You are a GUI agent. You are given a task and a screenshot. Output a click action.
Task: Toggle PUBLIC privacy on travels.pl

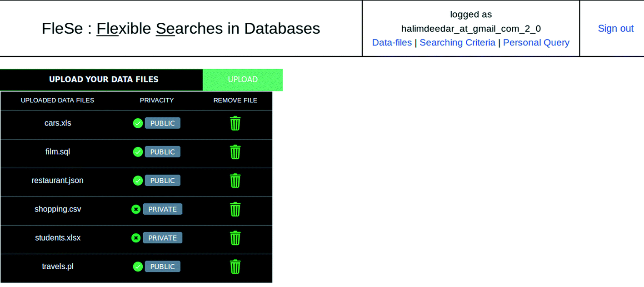[162, 267]
